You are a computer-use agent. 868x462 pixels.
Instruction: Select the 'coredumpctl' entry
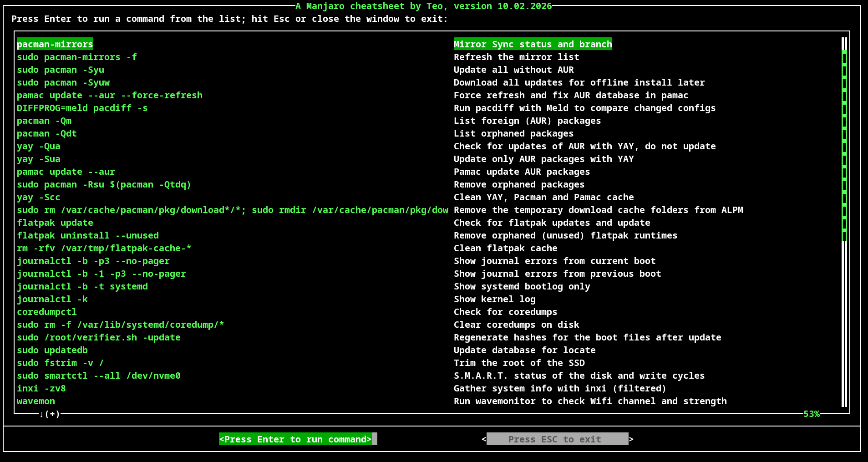point(46,312)
